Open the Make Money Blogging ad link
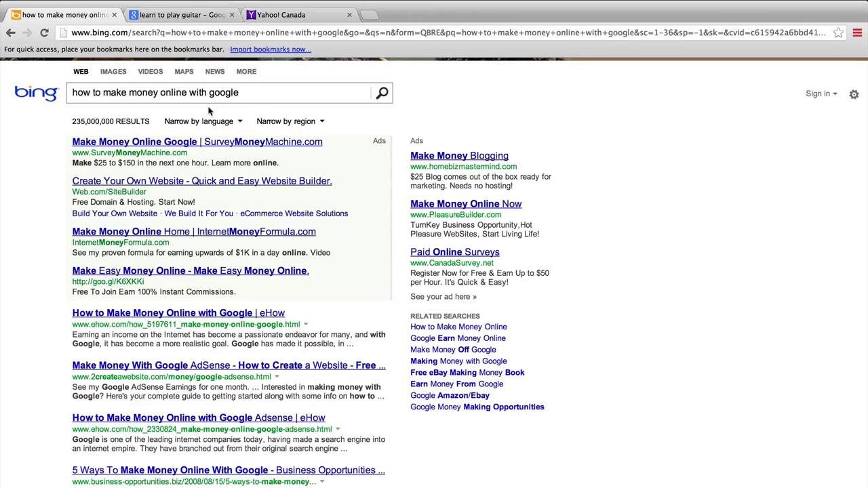This screenshot has height=488, width=868. (x=459, y=155)
